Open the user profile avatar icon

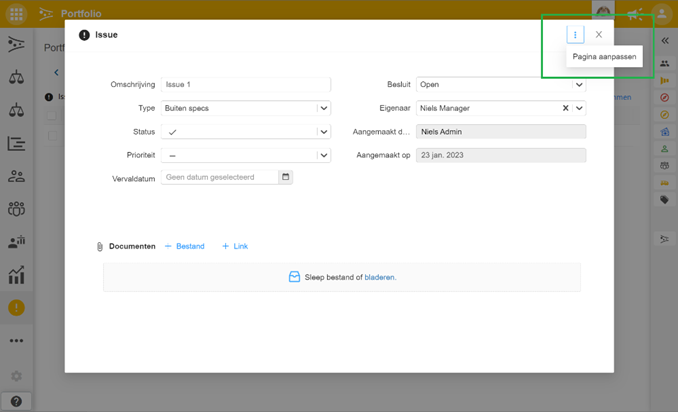point(662,14)
